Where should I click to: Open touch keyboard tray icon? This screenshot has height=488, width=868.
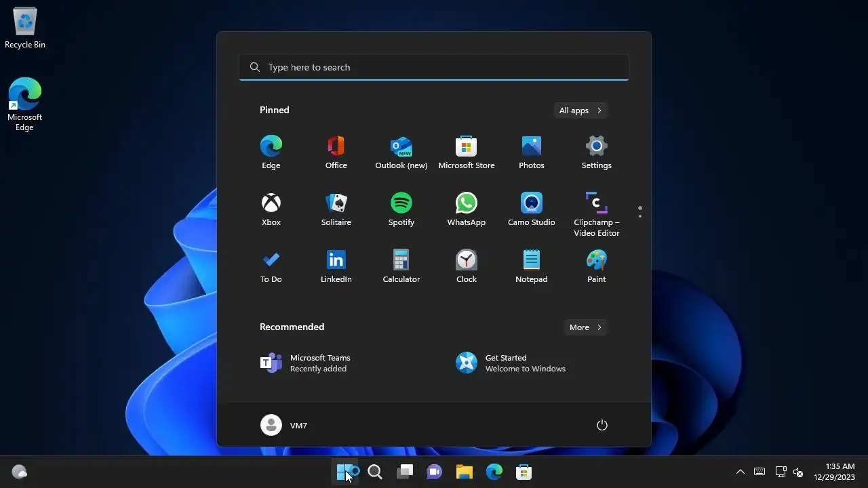coord(759,472)
